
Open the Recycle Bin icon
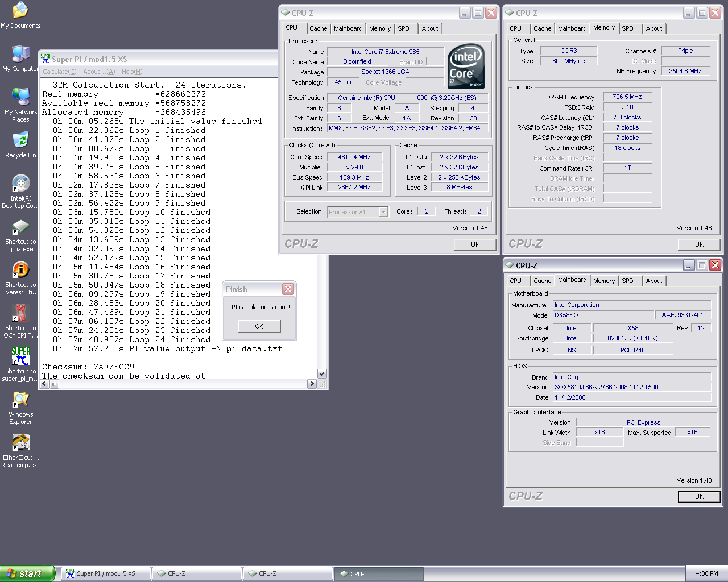20,145
